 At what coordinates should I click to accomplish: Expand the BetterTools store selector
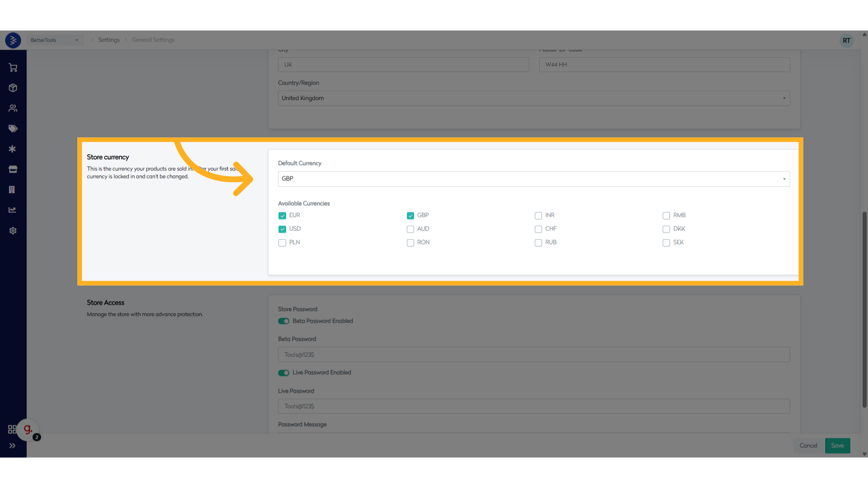[54, 40]
